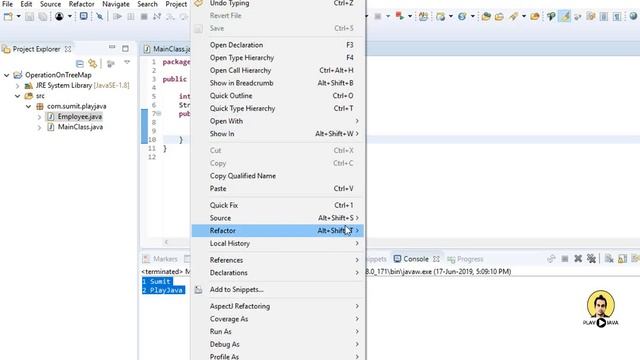Click the Suspend debug icon
The image size is (640, 360).
click(131, 17)
